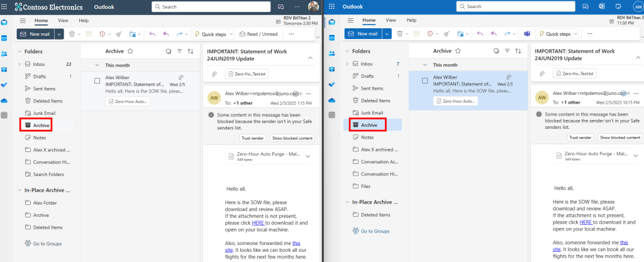Click the Reply all arrow in the right Outlook toolbar
Viewport: 644px width, 262px height.
494,34
